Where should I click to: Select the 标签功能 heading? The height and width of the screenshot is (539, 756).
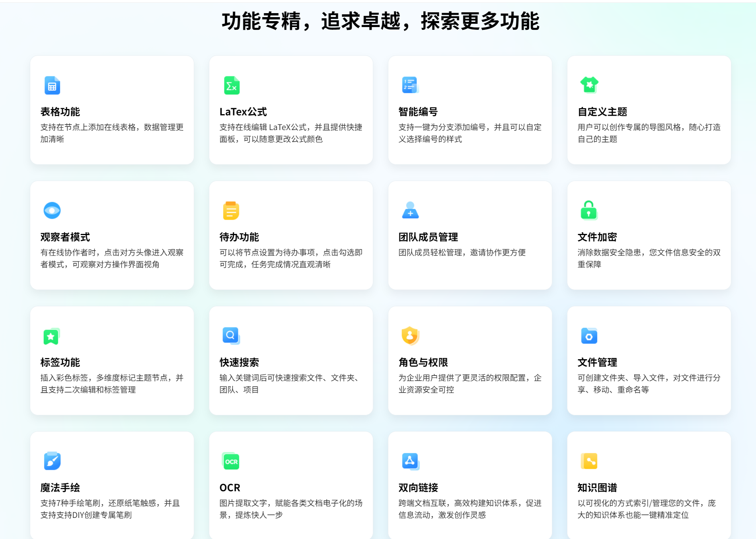pos(60,362)
